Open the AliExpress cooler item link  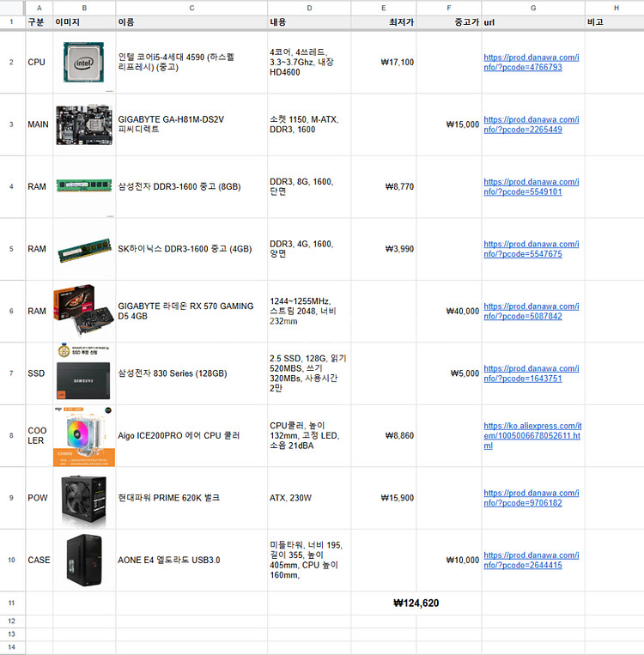coord(532,436)
